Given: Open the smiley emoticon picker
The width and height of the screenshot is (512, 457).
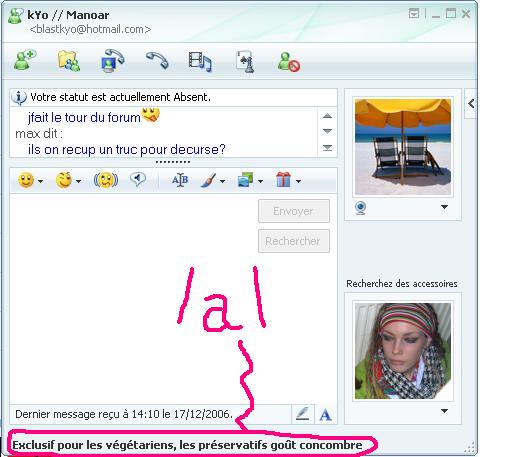Looking at the screenshot, I should [26, 180].
